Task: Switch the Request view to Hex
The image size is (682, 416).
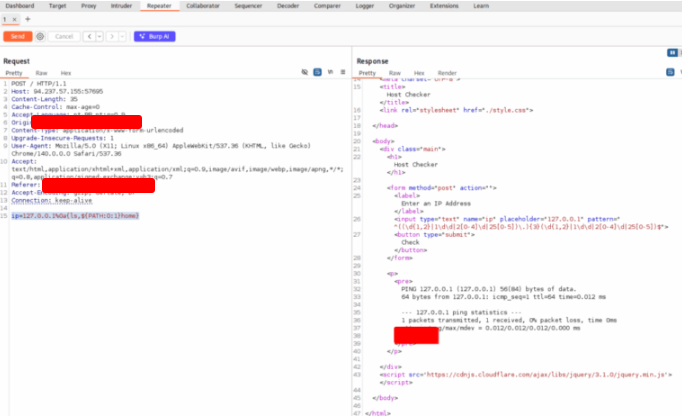Action: [66, 73]
